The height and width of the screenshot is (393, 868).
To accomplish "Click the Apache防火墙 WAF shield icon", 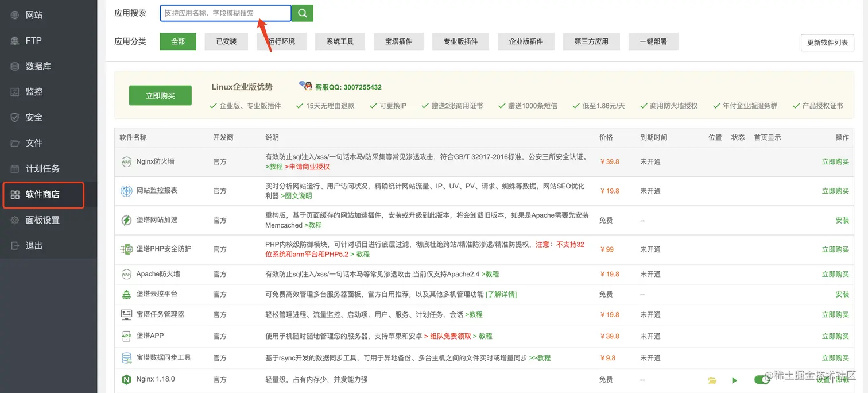I will 126,274.
